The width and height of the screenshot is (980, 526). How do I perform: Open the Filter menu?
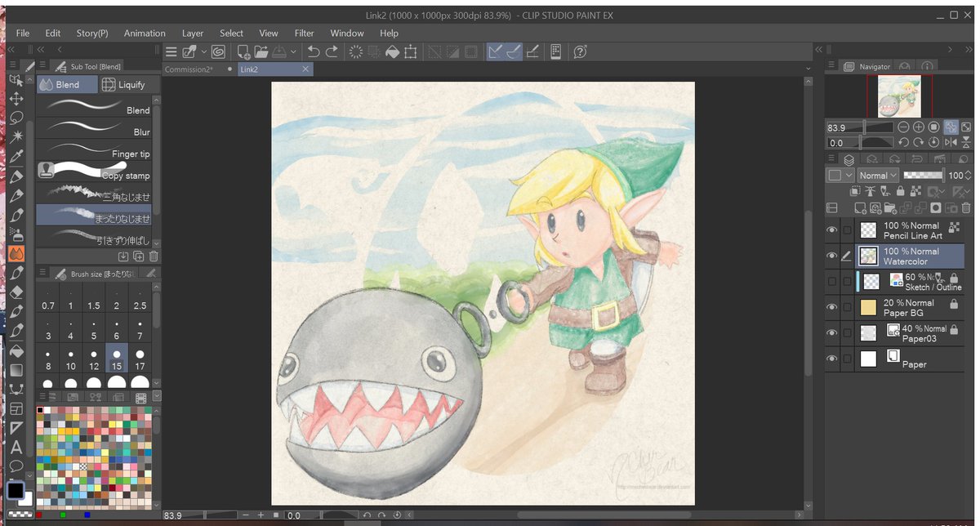tap(304, 33)
